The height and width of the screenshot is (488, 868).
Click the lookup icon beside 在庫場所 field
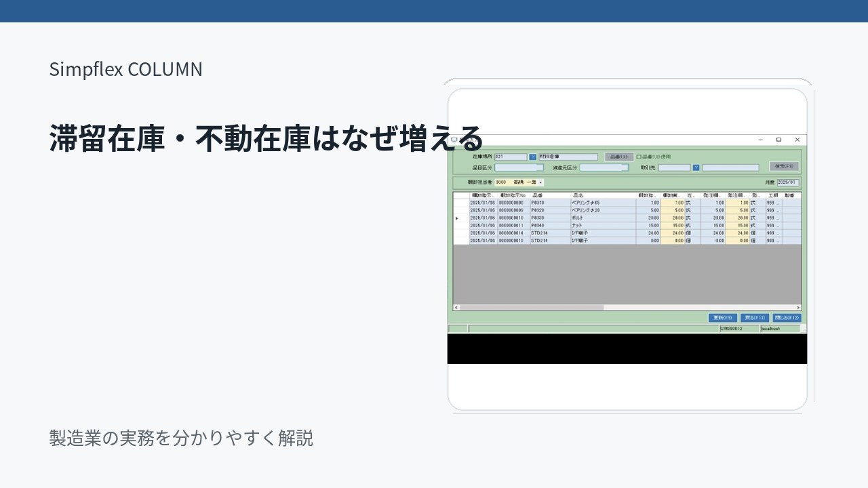532,157
